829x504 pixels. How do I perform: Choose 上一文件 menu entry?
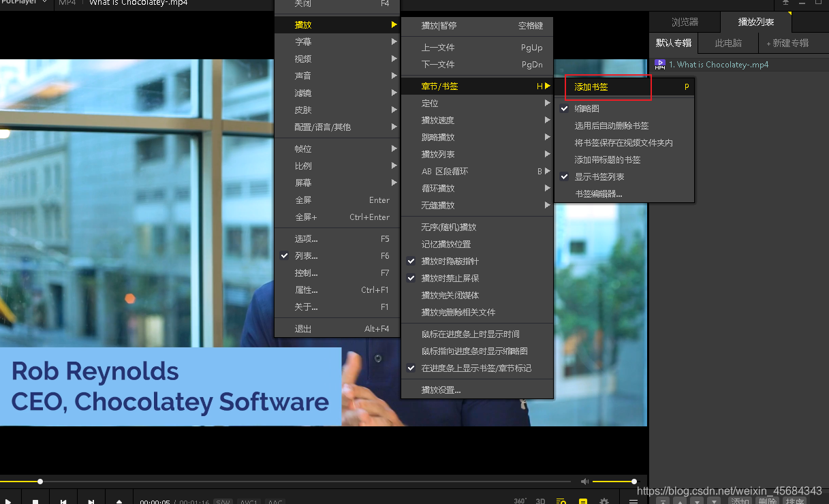[x=477, y=48]
